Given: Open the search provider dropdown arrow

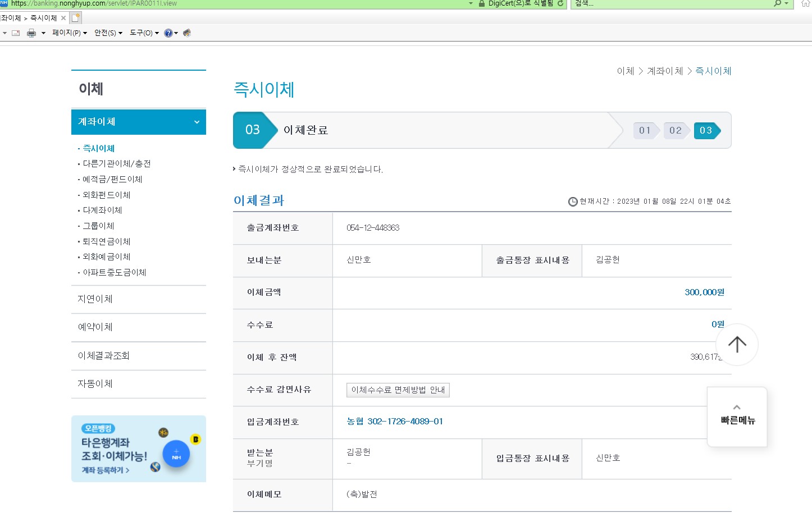Looking at the screenshot, I should pyautogui.click(x=786, y=3).
